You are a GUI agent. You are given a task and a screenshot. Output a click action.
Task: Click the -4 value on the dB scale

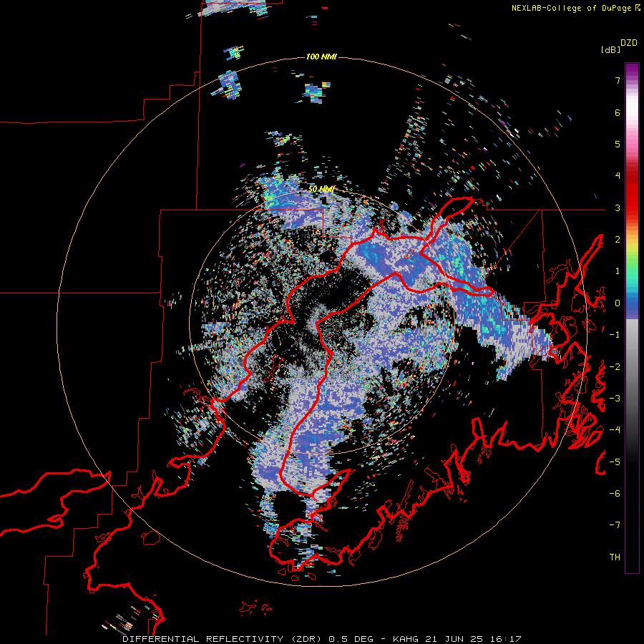615,430
